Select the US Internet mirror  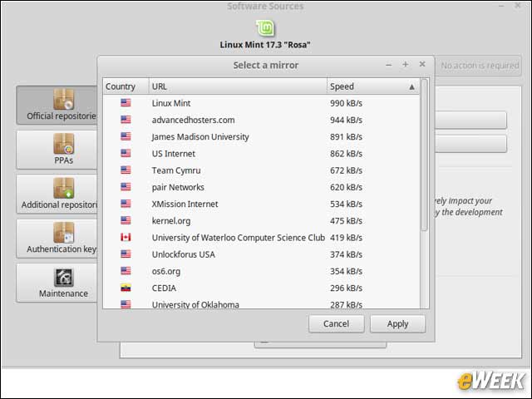pos(261,153)
